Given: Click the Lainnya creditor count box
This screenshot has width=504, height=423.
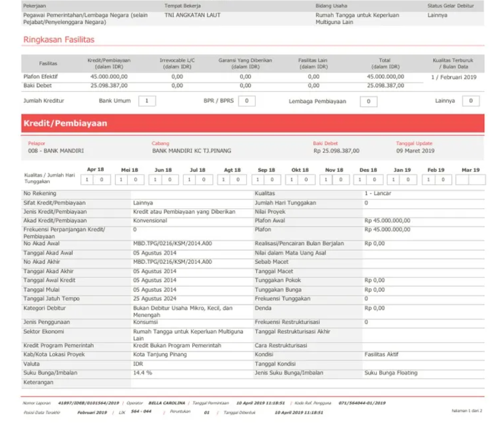Looking at the screenshot, I should coord(471,101).
